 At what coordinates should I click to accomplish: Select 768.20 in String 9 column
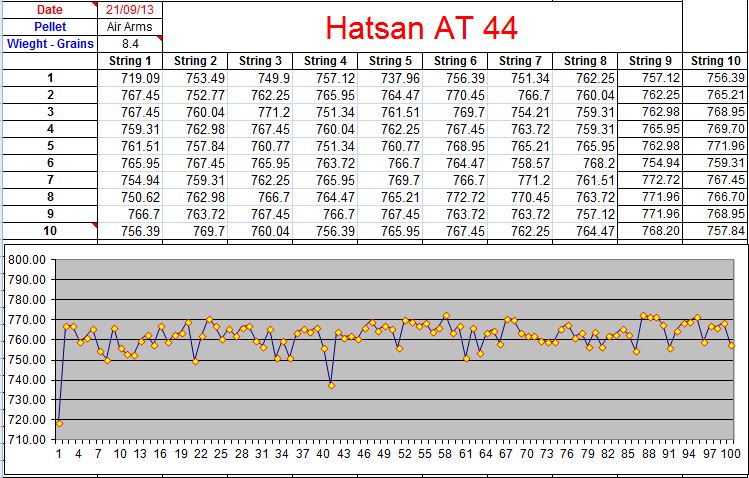click(x=650, y=231)
